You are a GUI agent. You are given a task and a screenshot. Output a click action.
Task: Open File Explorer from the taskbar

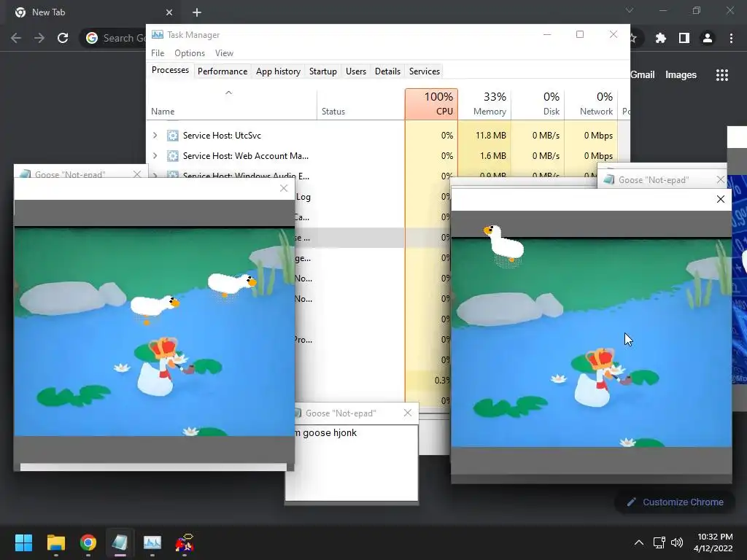click(x=55, y=542)
